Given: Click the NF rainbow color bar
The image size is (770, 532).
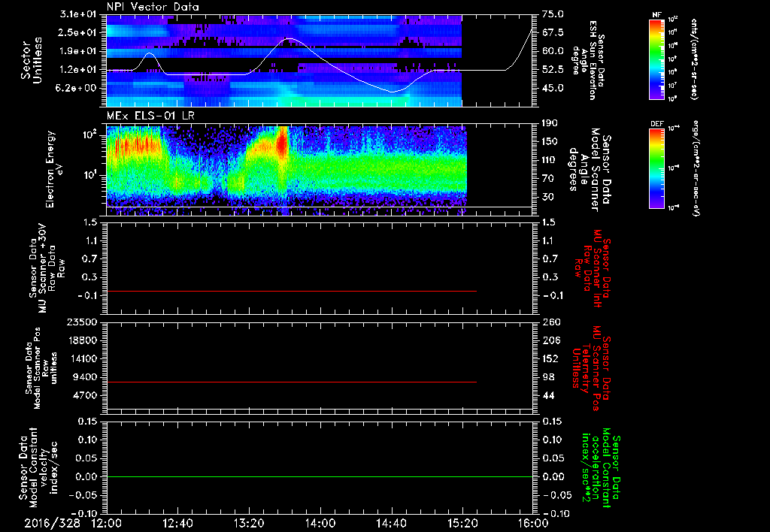Looking at the screenshot, I should pos(656,59).
